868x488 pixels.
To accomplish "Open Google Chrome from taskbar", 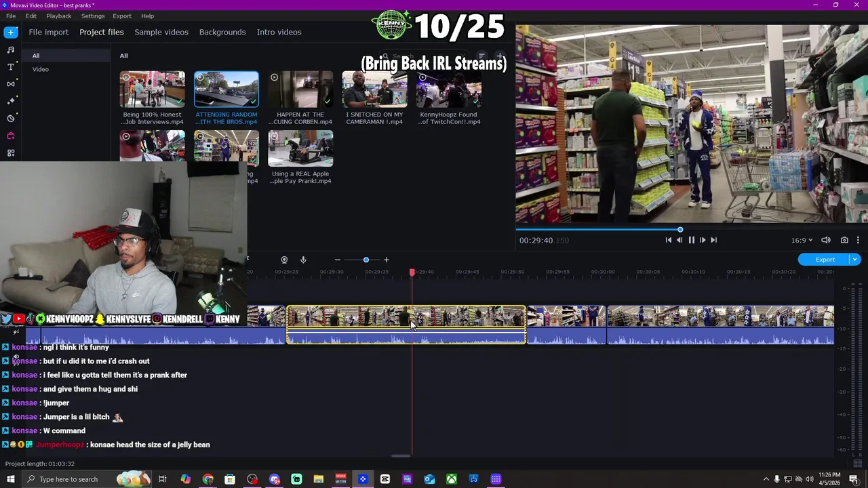I will [208, 479].
